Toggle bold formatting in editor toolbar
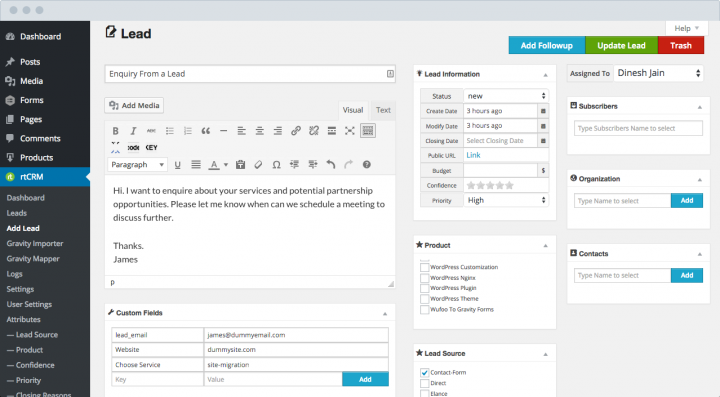Screen dimensions: 720x397 point(116,131)
